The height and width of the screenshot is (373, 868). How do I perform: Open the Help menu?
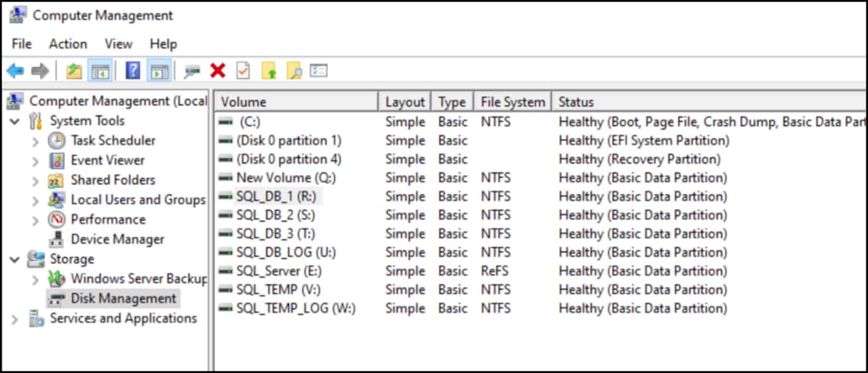pyautogui.click(x=164, y=43)
